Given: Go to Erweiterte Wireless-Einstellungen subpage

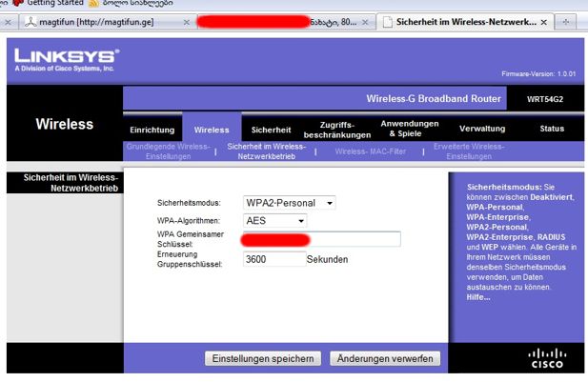Looking at the screenshot, I should click(469, 151).
